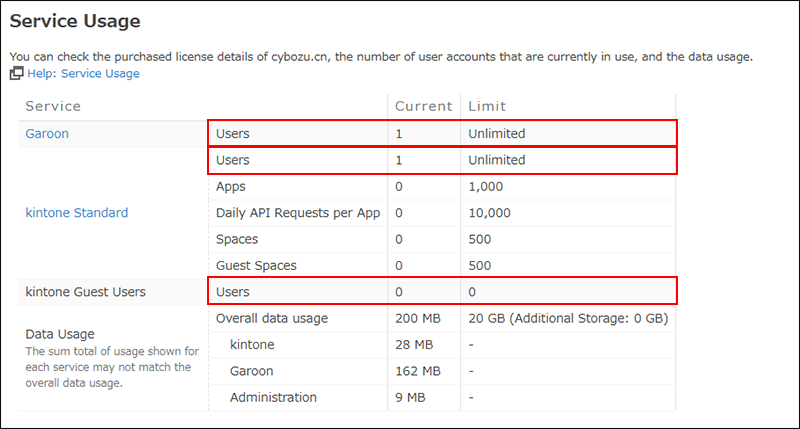Select the Administration data usage label
The image size is (800, 429).
pyautogui.click(x=273, y=397)
